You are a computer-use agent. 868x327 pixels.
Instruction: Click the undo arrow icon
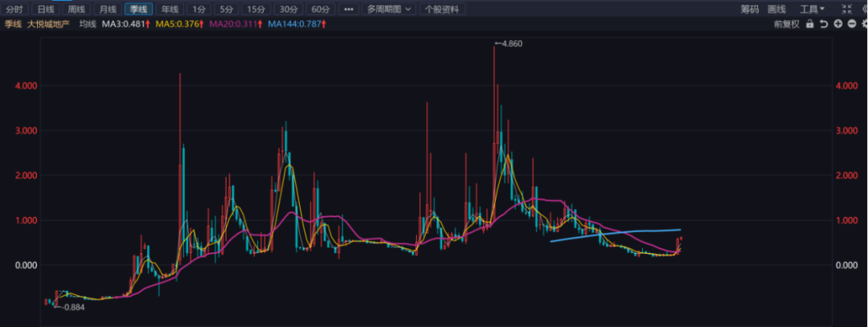[x=824, y=24]
